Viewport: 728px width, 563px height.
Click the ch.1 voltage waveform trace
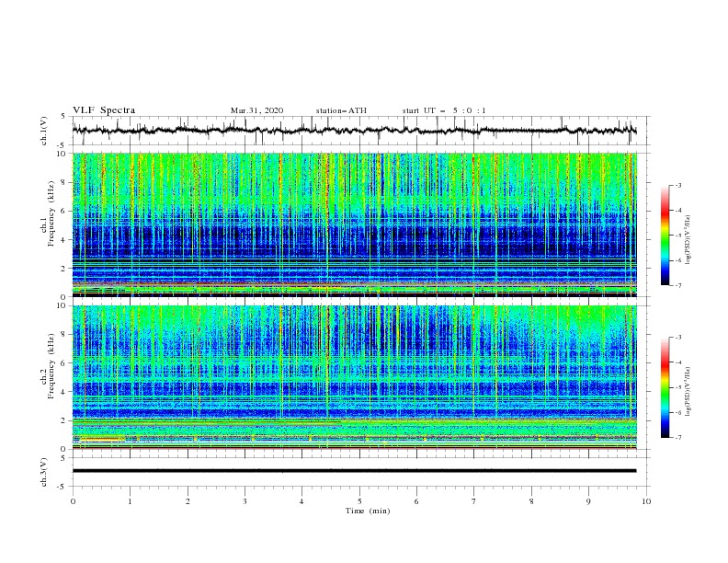[x=354, y=131]
